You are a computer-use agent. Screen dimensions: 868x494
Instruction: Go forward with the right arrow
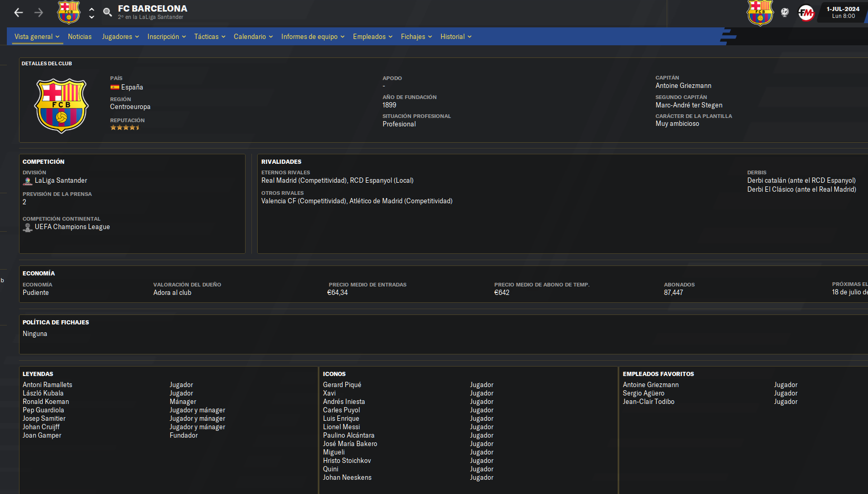(x=38, y=13)
